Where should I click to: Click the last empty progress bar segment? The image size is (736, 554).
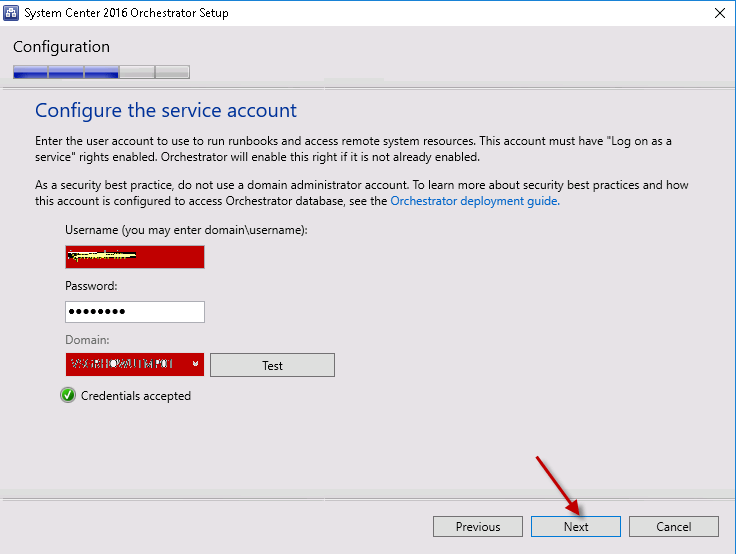coord(172,72)
